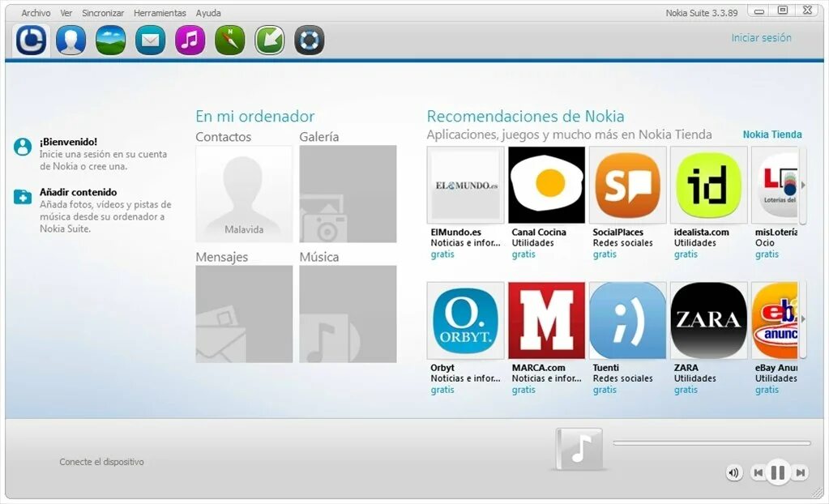
Task: Open the SocialPlaces app icon
Action: (627, 185)
